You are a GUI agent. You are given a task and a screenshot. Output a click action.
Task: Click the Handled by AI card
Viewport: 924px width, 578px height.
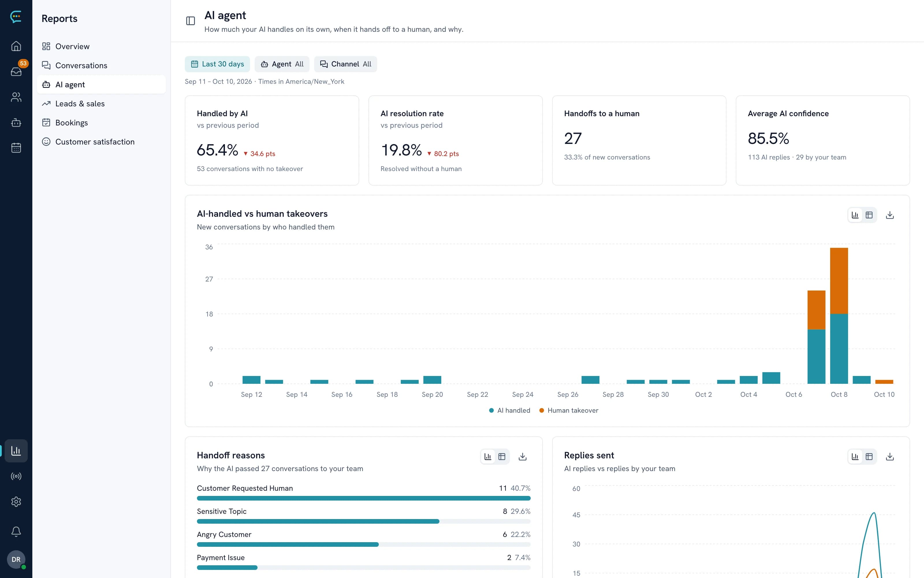tap(272, 140)
